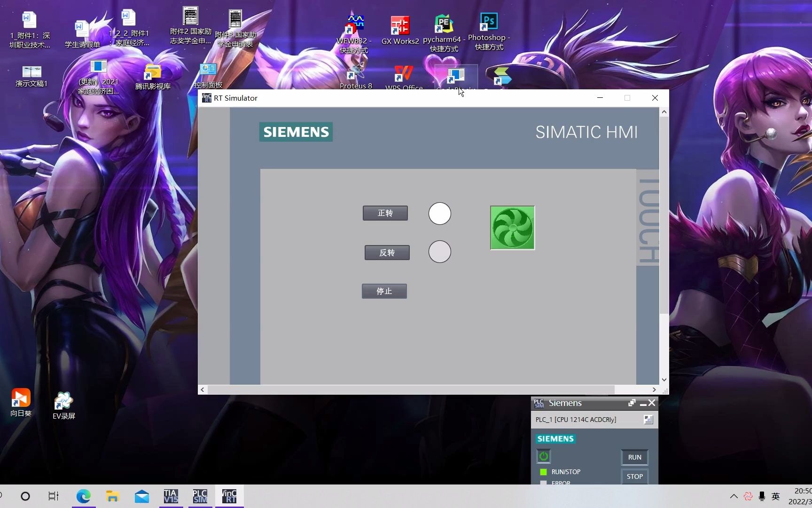This screenshot has height=508, width=812.
Task: Click the horizontal scrollbar right arrow in RT Simulator
Action: [x=654, y=389]
